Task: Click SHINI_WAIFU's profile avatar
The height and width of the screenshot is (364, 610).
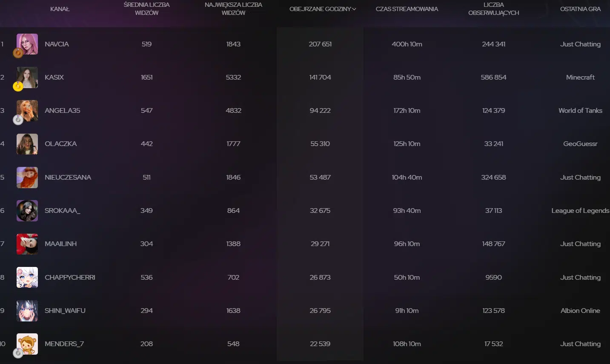Action: click(27, 310)
